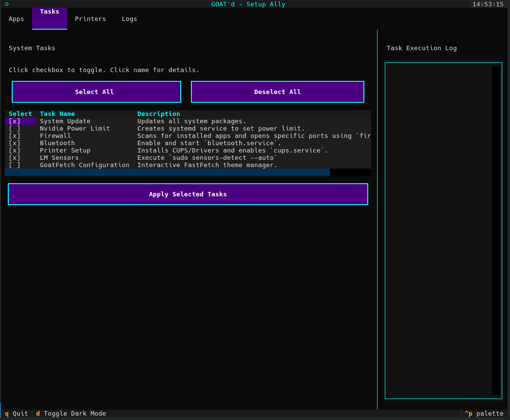View the Logs tab

point(129,19)
